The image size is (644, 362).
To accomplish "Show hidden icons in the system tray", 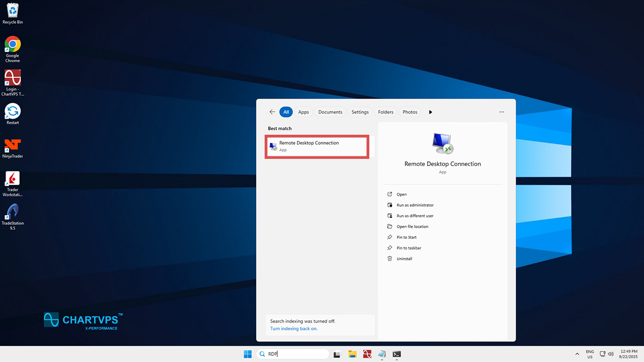I will [576, 354].
